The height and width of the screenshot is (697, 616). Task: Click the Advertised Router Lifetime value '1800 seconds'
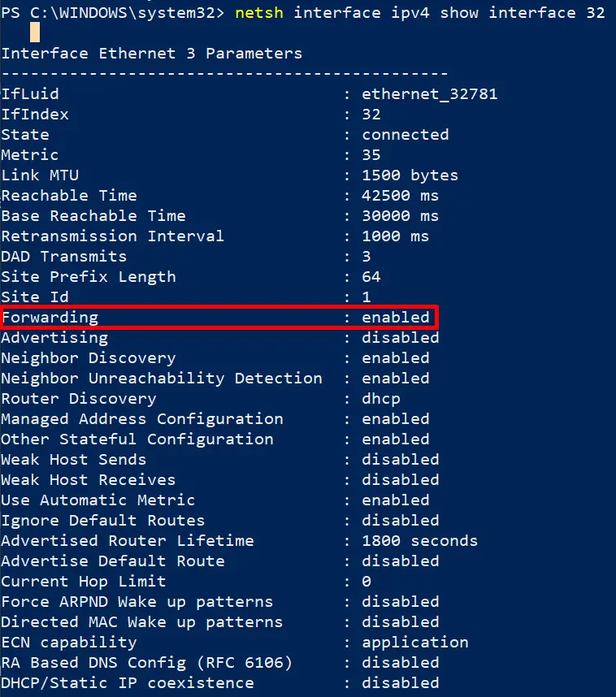419,541
